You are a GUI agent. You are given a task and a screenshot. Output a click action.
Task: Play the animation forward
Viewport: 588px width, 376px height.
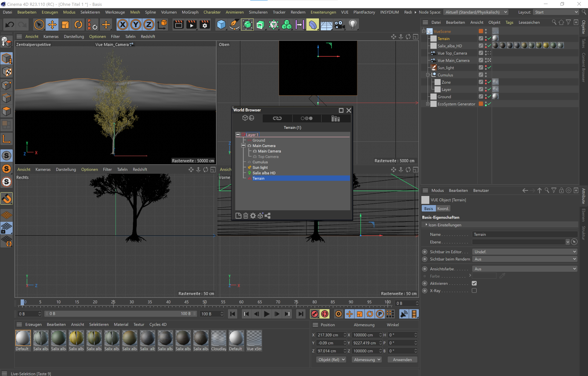(267, 314)
